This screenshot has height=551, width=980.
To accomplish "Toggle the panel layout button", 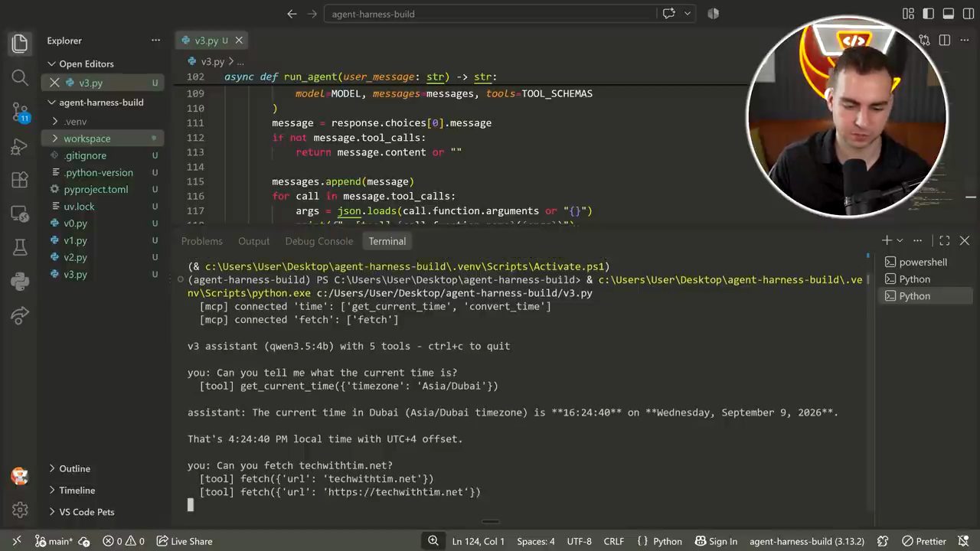I will click(x=948, y=14).
